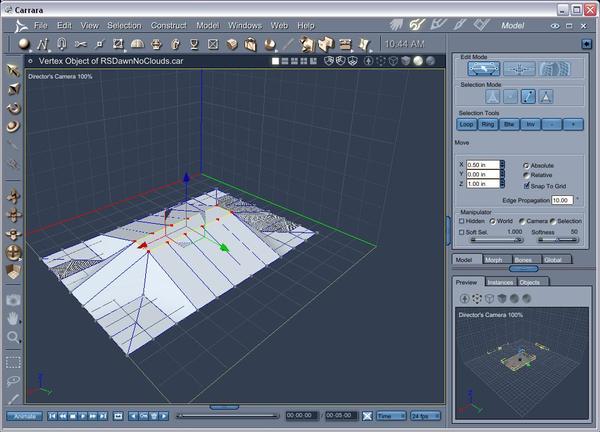Select the Selection manipulator radio button
Screen dimensions: 600x432
click(x=553, y=221)
